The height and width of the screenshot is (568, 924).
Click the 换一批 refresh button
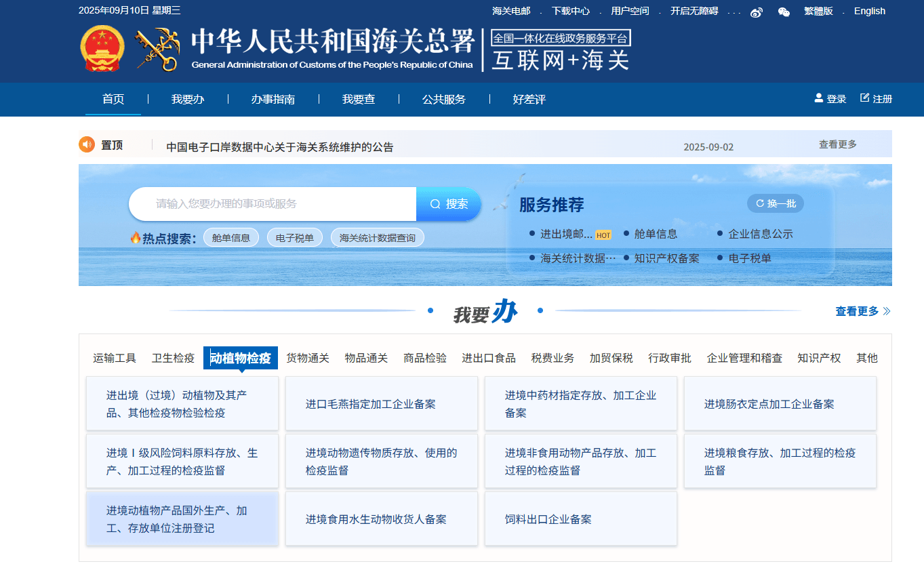tap(776, 203)
